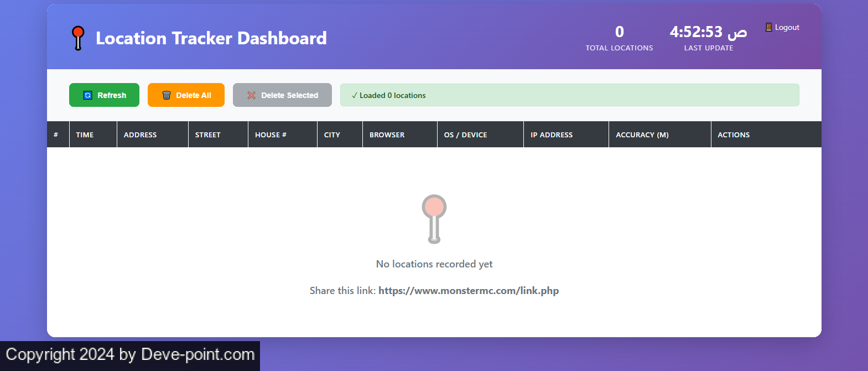Click the large faded pin placeholder icon
Screen dimensions: 868x371
pyautogui.click(x=434, y=219)
